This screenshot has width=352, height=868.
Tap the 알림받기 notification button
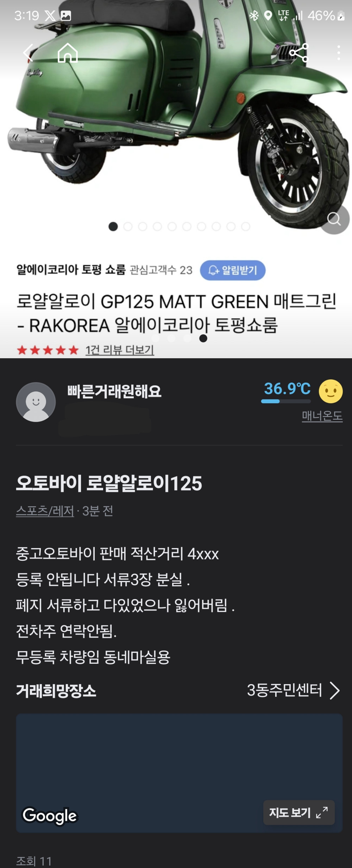click(x=233, y=270)
